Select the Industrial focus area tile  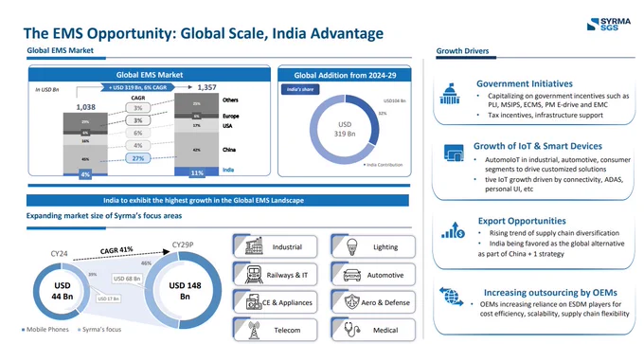tap(276, 246)
